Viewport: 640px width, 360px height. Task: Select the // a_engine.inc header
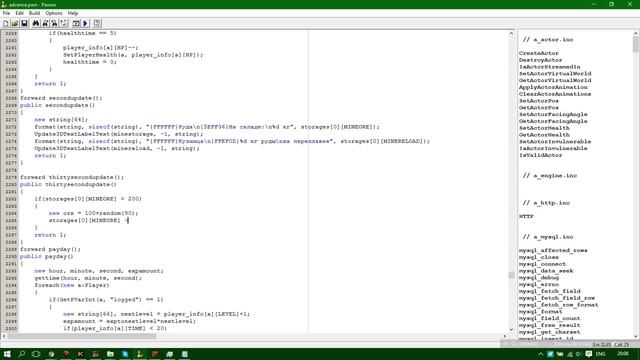pos(550,176)
